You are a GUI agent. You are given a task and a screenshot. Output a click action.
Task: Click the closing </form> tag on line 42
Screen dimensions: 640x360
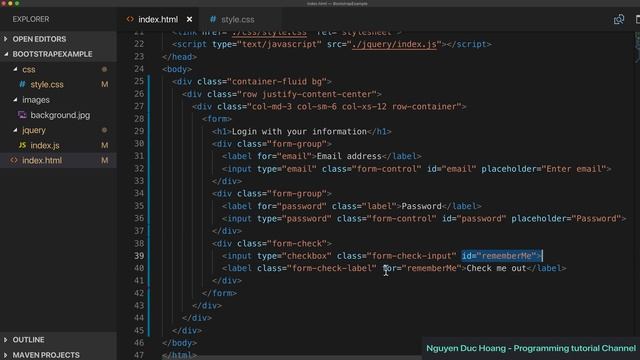coord(219,293)
